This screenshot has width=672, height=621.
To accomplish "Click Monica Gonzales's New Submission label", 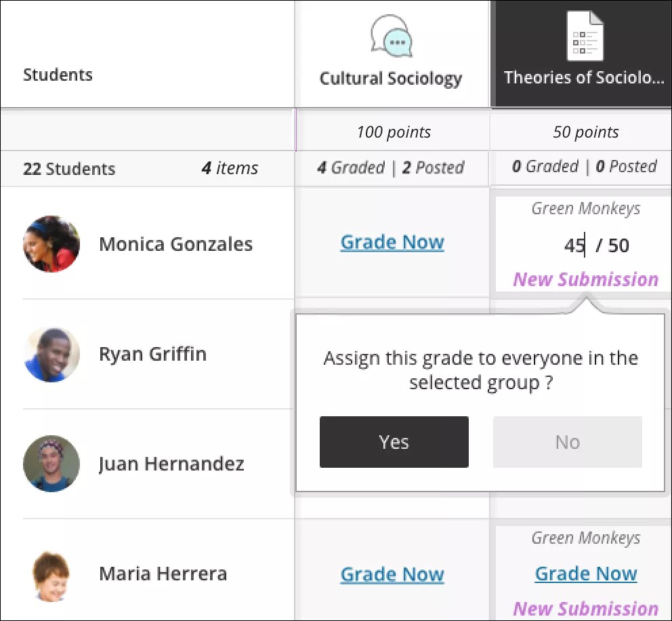I will pyautogui.click(x=586, y=279).
